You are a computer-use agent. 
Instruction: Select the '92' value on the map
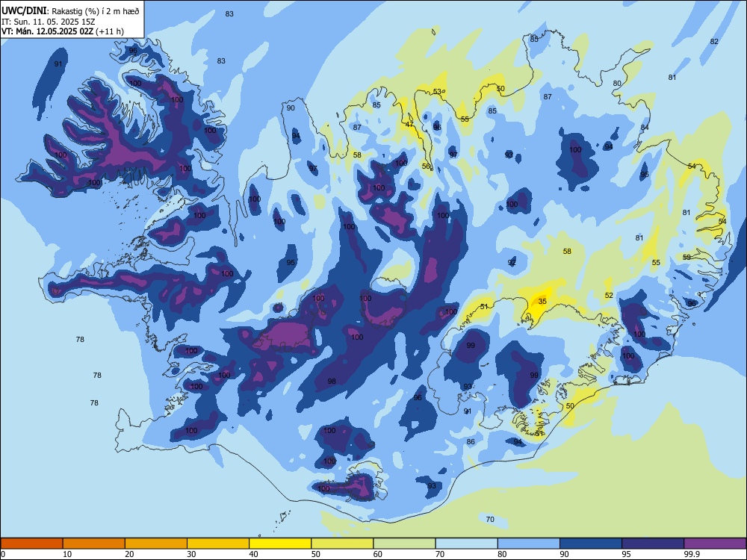coord(512,262)
